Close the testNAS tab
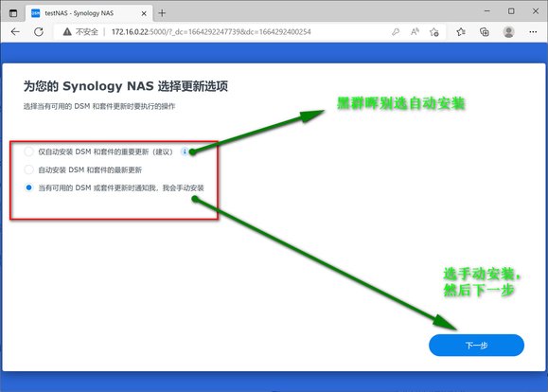This screenshot has height=392, width=548. pos(144,13)
